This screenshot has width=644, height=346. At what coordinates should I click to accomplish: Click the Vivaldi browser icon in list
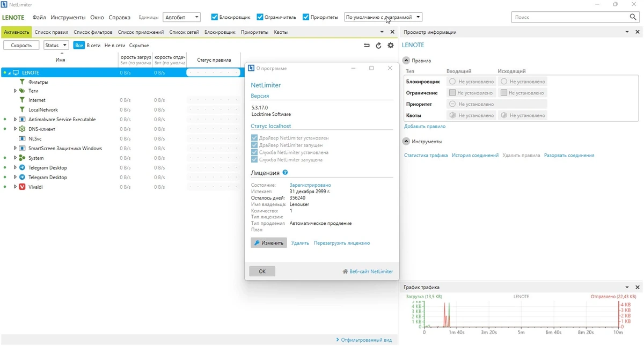point(22,187)
